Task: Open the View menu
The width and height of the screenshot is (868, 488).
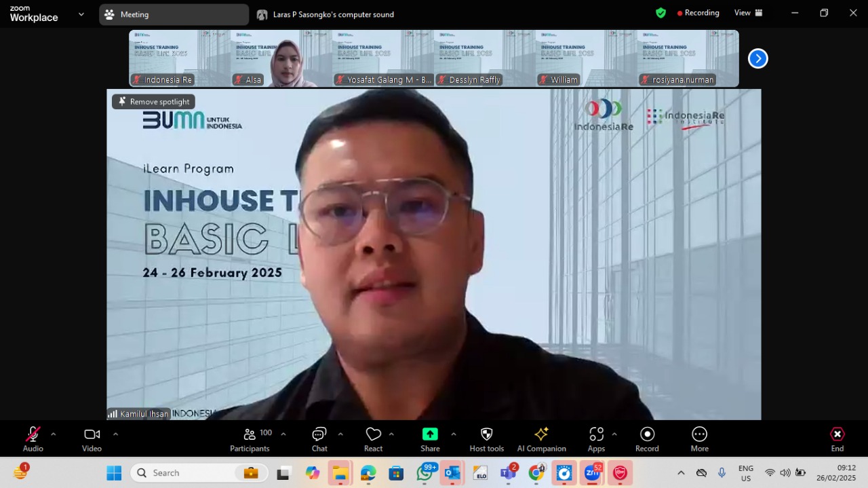Action: point(749,13)
